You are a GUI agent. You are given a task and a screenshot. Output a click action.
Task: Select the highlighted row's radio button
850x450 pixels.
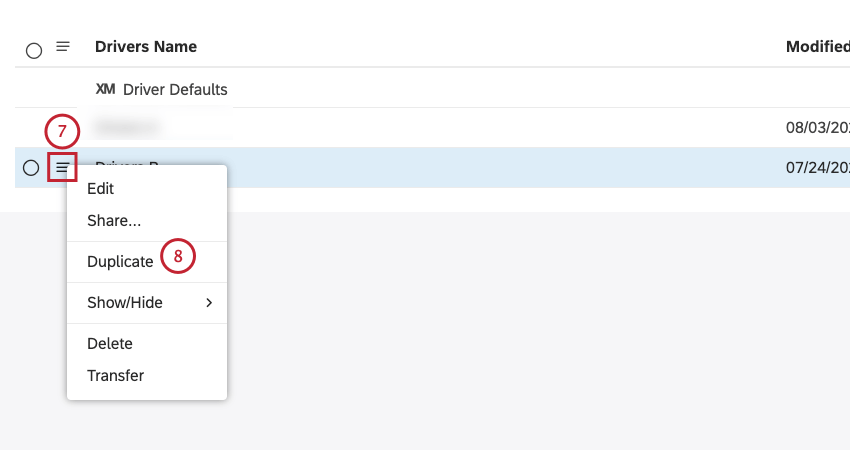coord(31,168)
